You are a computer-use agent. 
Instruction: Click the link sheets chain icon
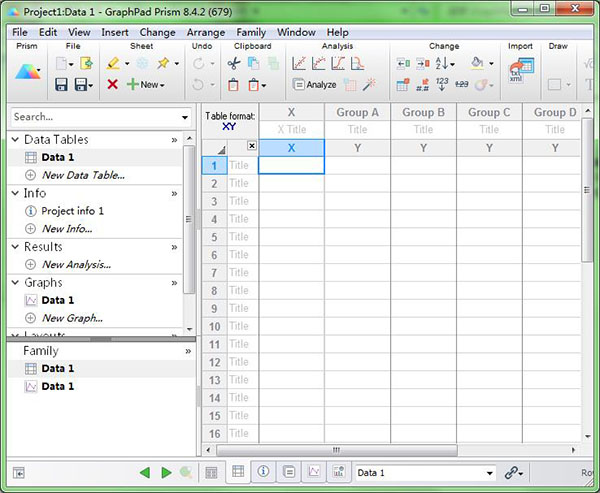tap(511, 473)
